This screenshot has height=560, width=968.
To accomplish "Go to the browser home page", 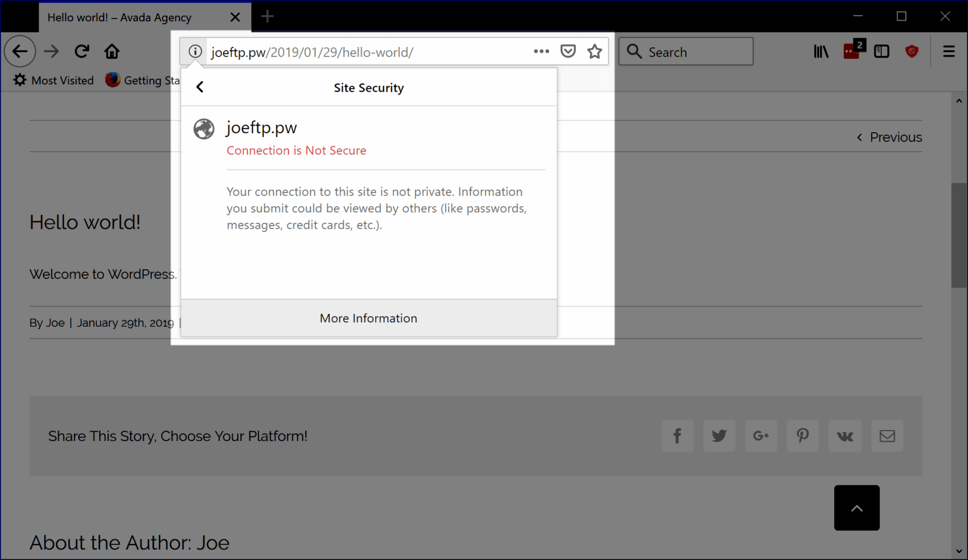I will tap(111, 51).
